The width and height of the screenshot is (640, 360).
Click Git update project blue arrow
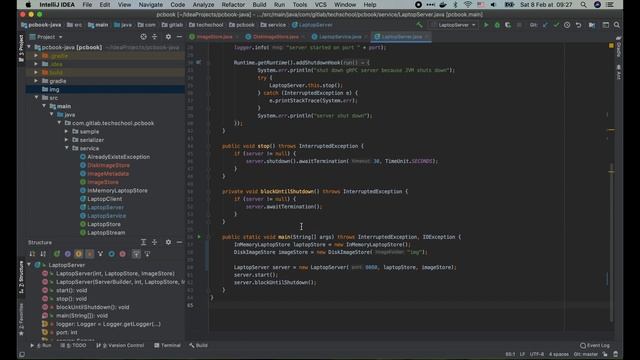[x=545, y=25]
